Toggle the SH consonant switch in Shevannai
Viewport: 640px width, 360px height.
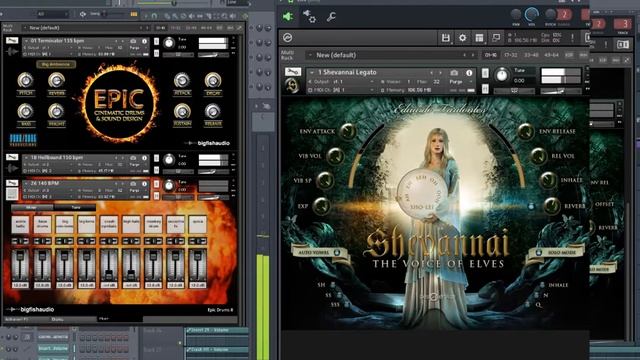coord(333,284)
